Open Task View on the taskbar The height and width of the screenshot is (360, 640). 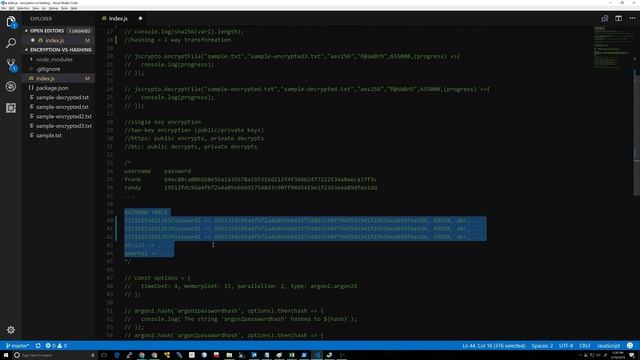tap(104, 355)
